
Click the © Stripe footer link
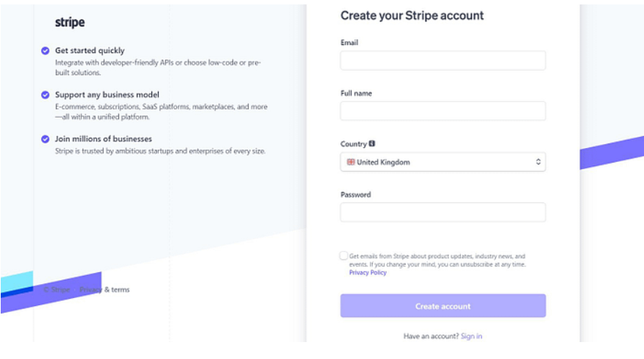(57, 290)
